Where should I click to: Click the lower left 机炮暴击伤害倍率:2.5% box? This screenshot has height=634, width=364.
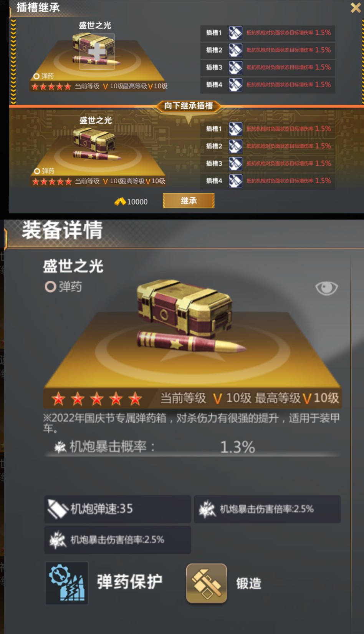click(117, 540)
